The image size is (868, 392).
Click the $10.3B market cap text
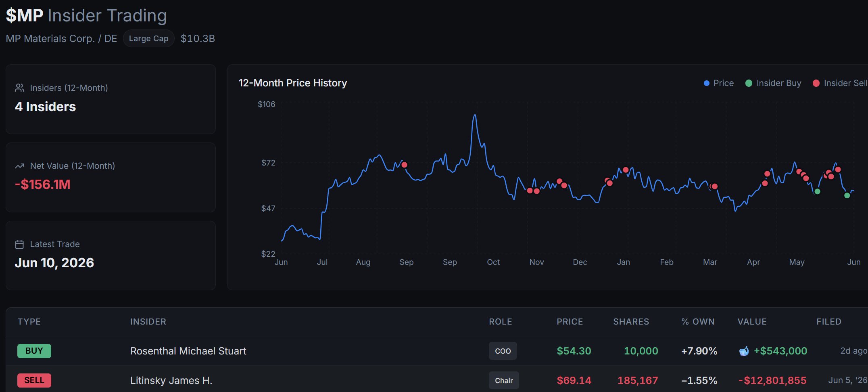198,38
